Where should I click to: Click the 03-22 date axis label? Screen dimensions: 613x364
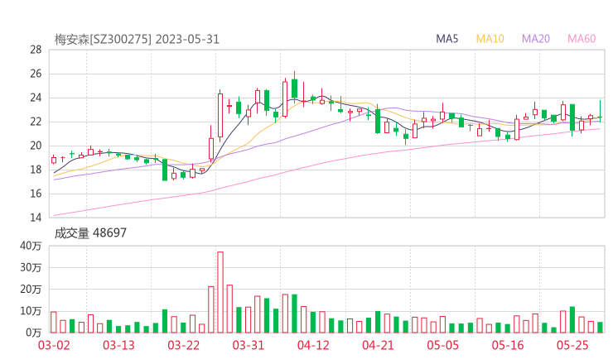(x=183, y=345)
